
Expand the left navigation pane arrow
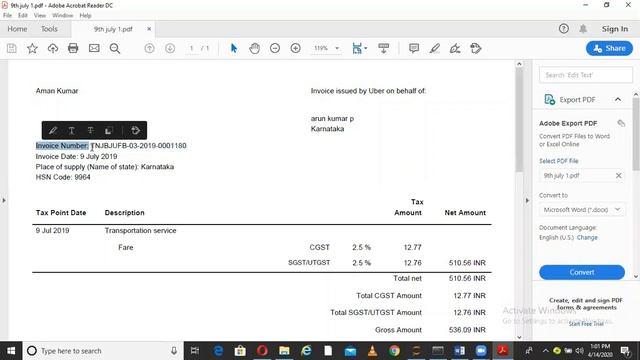click(4, 200)
